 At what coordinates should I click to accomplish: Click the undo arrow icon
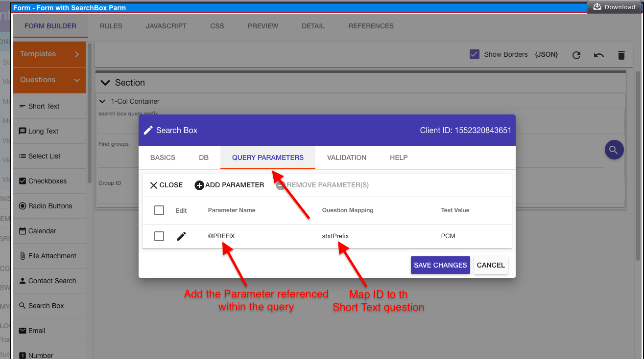click(598, 55)
